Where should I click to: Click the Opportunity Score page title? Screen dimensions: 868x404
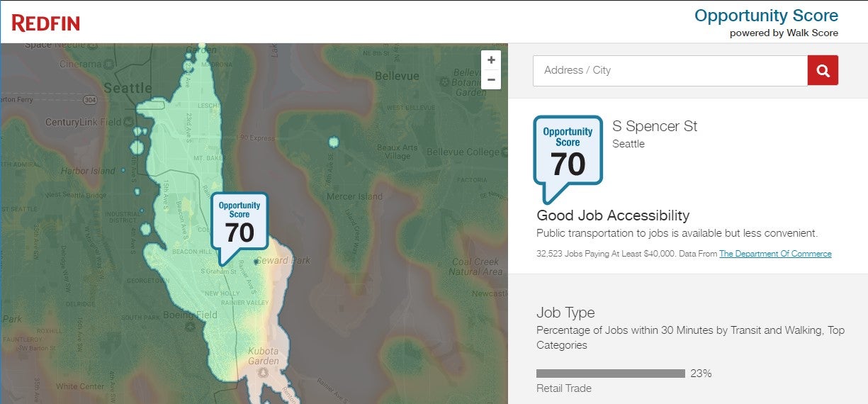coord(766,16)
